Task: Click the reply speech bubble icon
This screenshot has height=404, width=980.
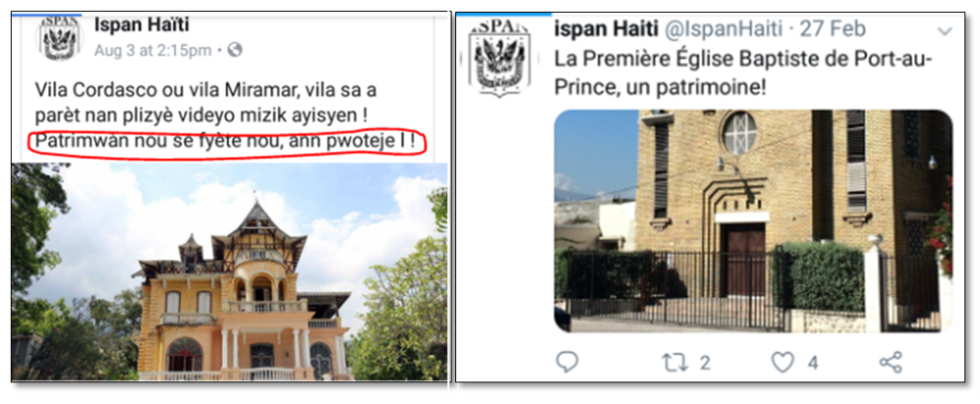Action: tap(567, 362)
